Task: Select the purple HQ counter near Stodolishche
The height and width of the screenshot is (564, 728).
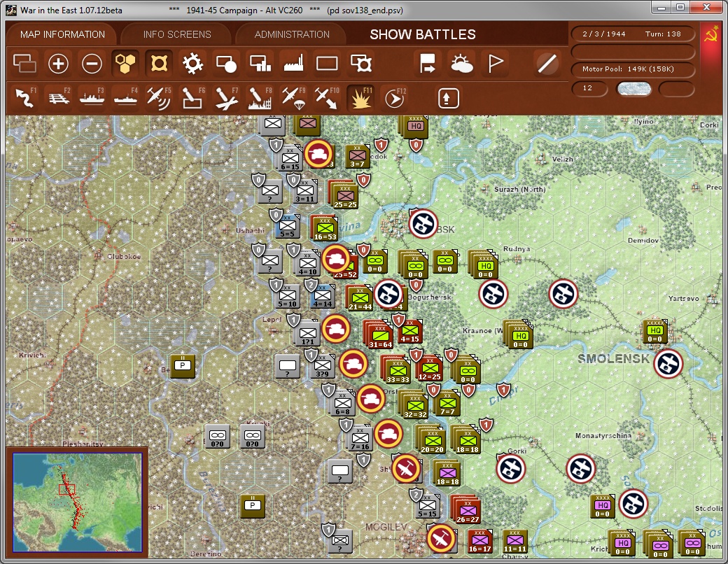Action: point(602,507)
